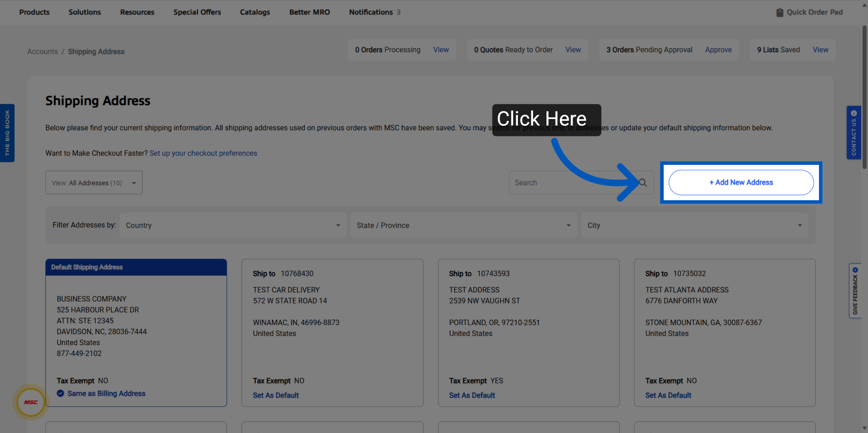
Task: Set Ship to 10743593 as default
Action: [x=472, y=395]
